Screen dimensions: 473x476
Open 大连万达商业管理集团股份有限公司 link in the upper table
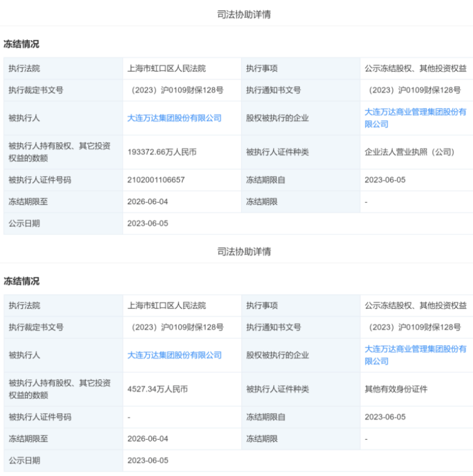(415, 118)
